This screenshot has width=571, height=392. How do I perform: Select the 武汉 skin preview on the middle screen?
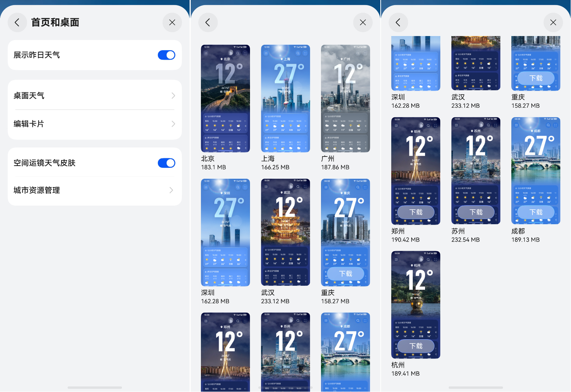(x=285, y=232)
